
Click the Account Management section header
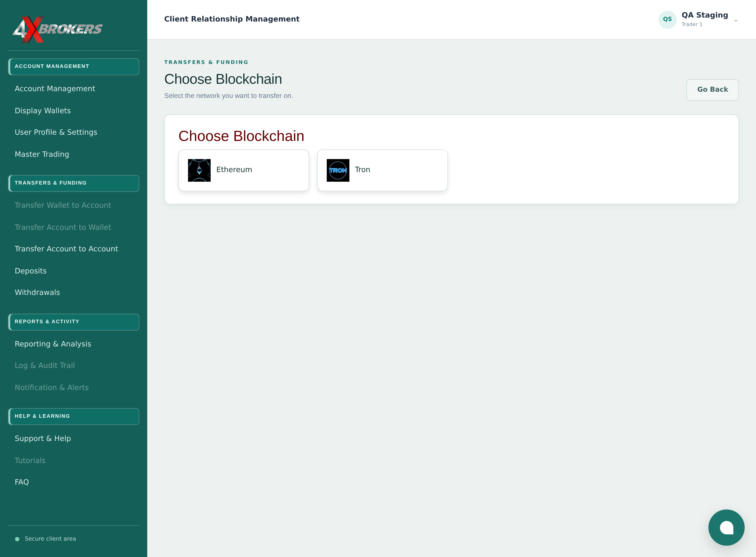pos(74,67)
